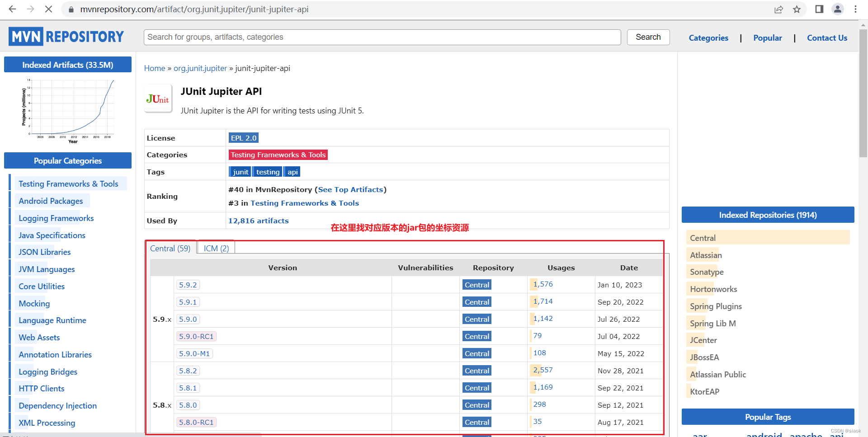This screenshot has height=437, width=868.
Task: Open the KtorEAP repository
Action: [x=704, y=392]
